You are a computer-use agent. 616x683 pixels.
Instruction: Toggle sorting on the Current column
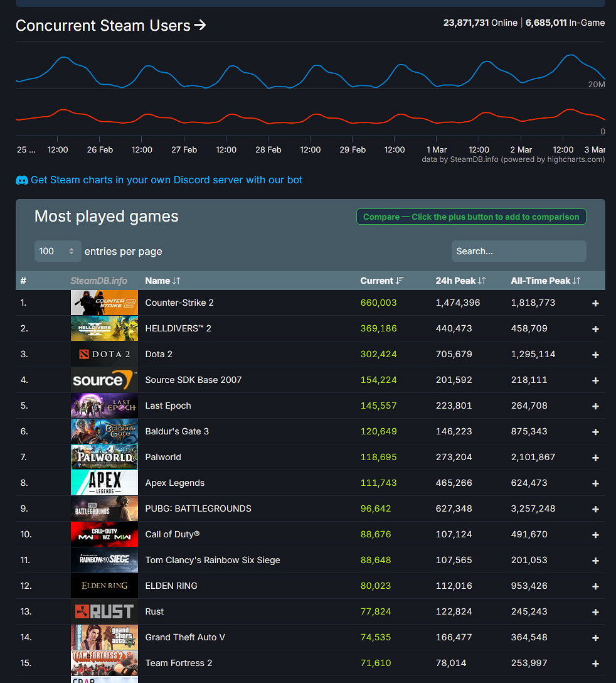tap(381, 281)
